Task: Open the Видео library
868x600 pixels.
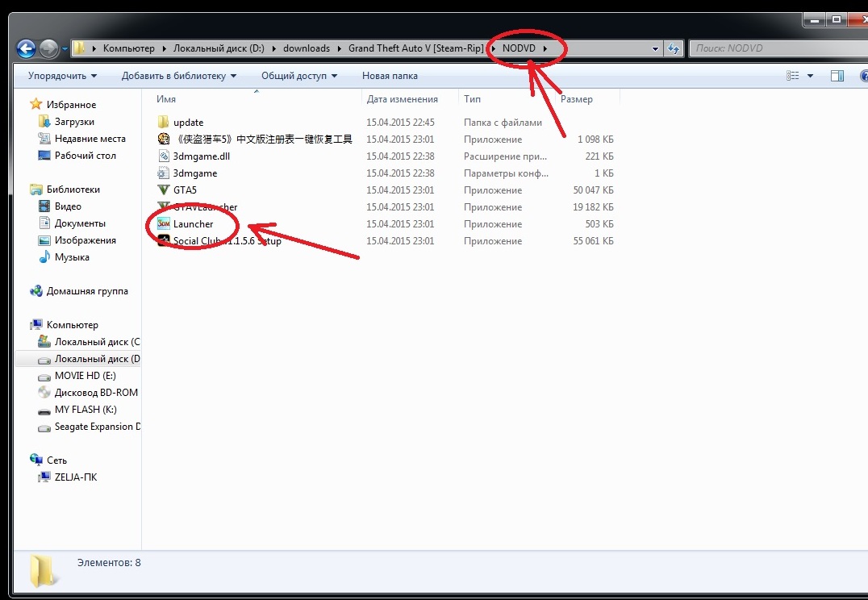Action: 68,206
